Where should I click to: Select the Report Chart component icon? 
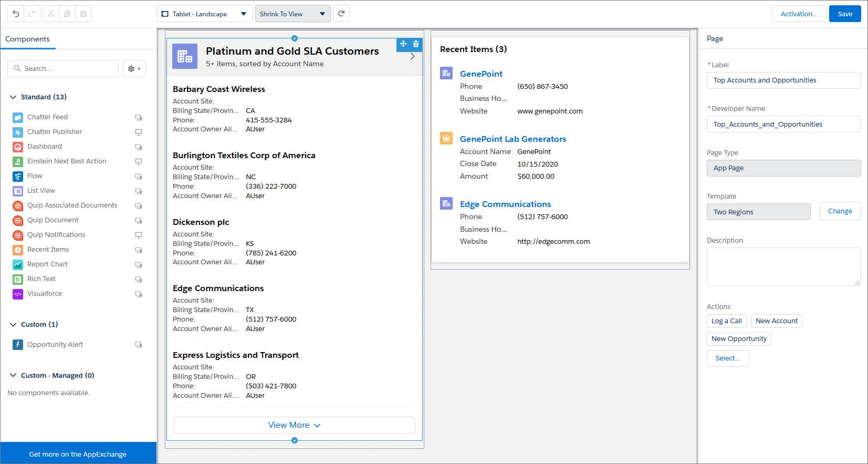pos(18,264)
